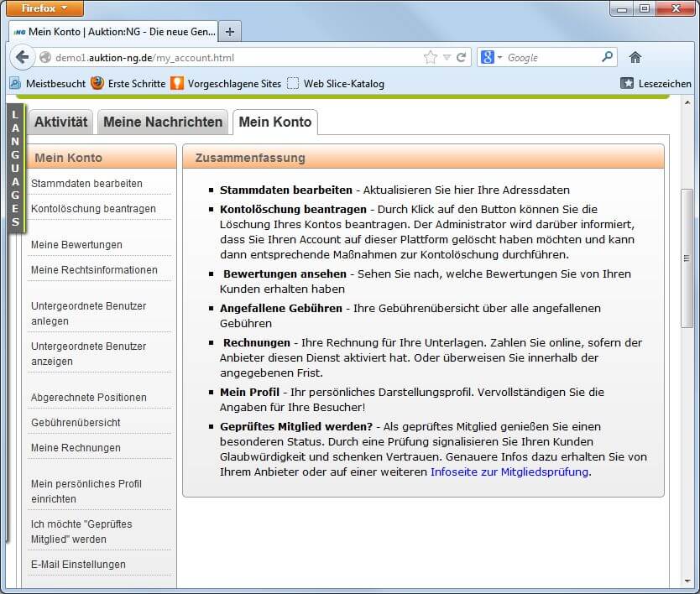
Task: Open Abgerechnete Positionen in sidebar
Action: click(88, 397)
